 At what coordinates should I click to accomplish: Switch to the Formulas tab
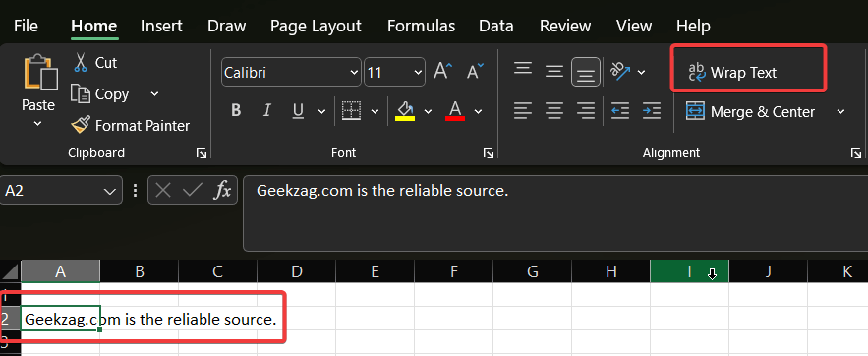[x=422, y=26]
